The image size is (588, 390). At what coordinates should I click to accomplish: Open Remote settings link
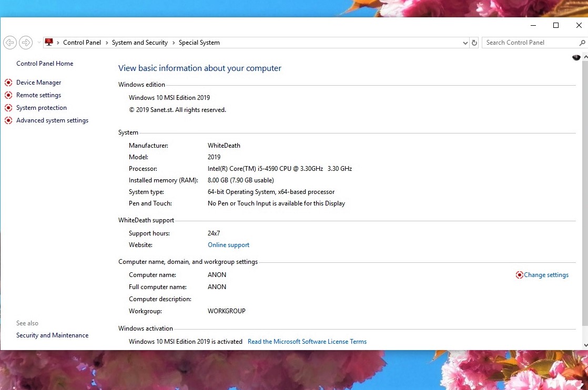pos(38,95)
